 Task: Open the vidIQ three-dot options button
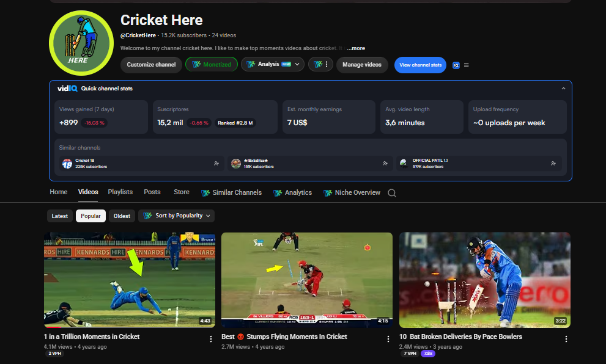tap(321, 65)
